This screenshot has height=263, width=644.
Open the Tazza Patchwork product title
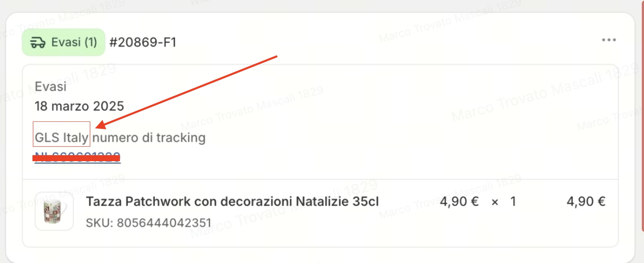pyautogui.click(x=232, y=202)
